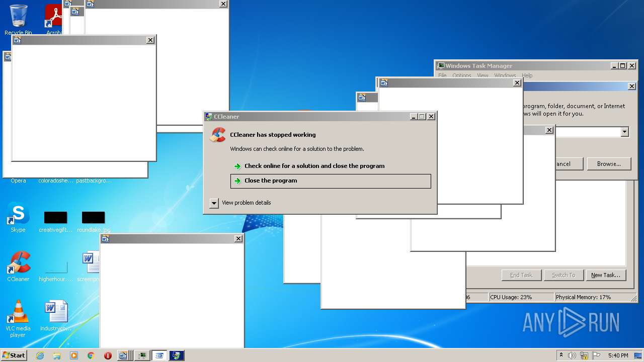644x362 pixels.
Task: Open the industryco... Word document icon
Action: [55, 316]
